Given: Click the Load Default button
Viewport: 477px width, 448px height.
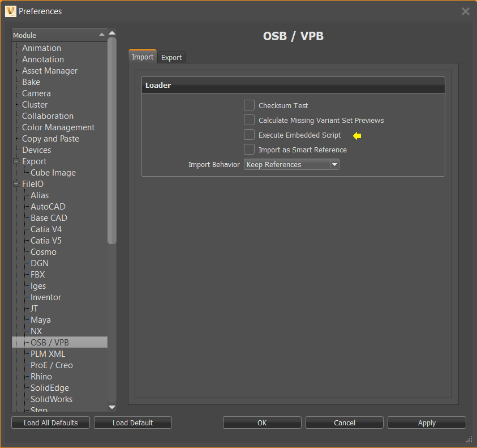Looking at the screenshot, I should 132,423.
